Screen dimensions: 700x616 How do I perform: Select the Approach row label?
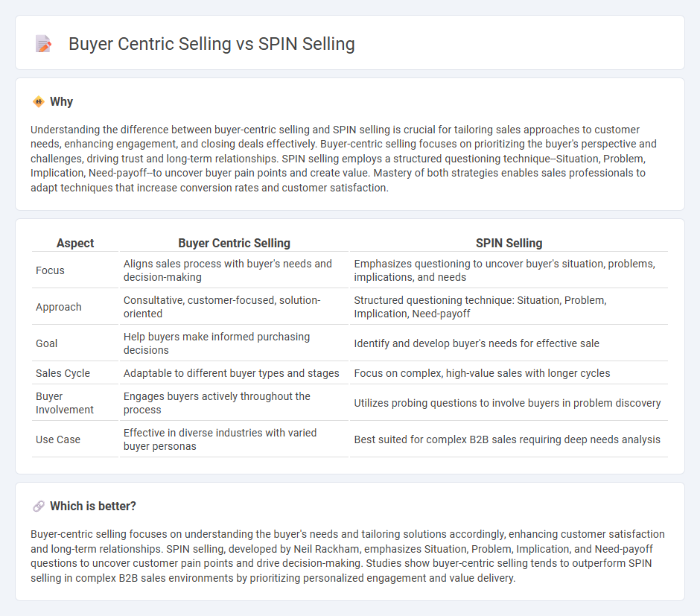pos(59,307)
